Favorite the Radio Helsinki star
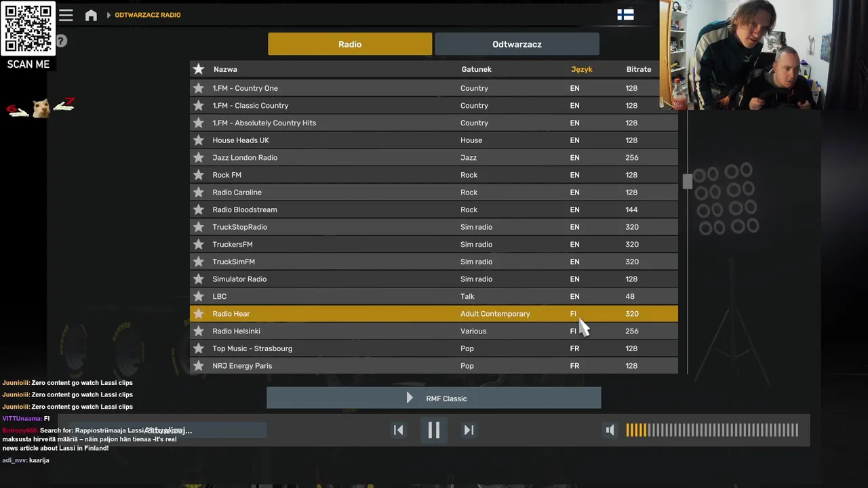The image size is (868, 488). pyautogui.click(x=199, y=331)
